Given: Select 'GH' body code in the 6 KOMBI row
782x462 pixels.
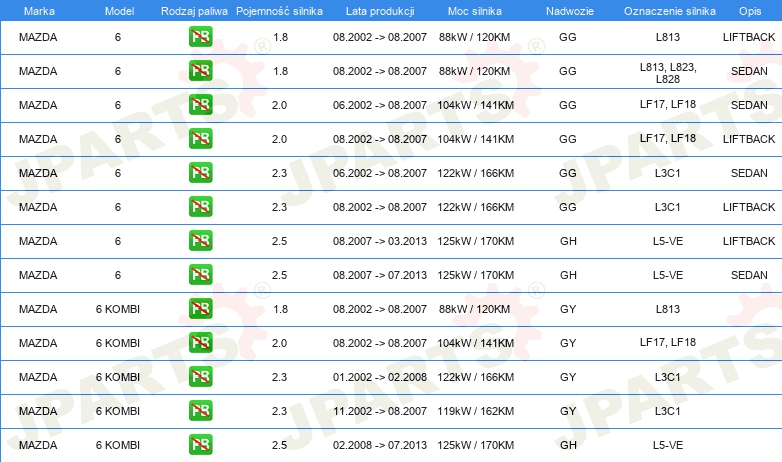Looking at the screenshot, I should [x=568, y=445].
